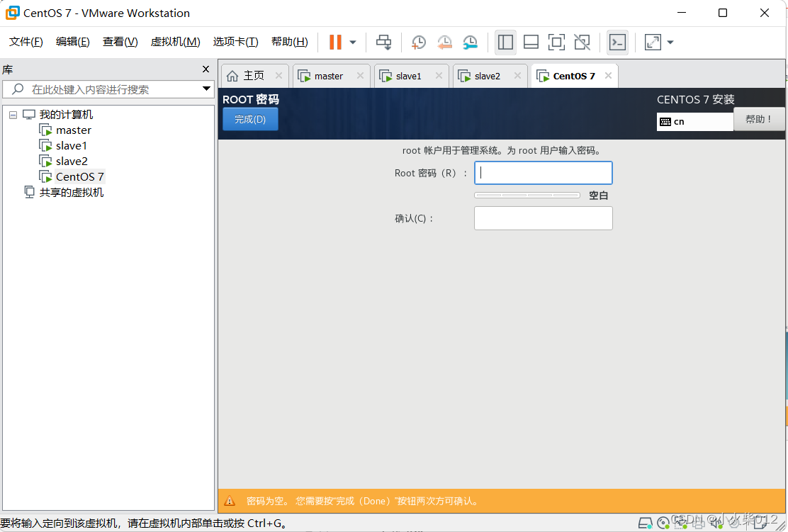Select 共享的虚拟机 in the library tree
This screenshot has width=788, height=532.
click(x=72, y=193)
